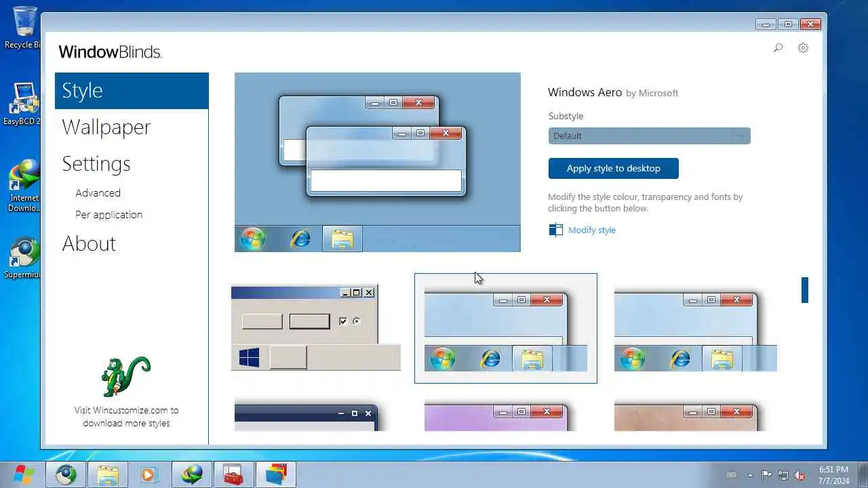
Task: Click the Modify style link
Action: coord(591,230)
